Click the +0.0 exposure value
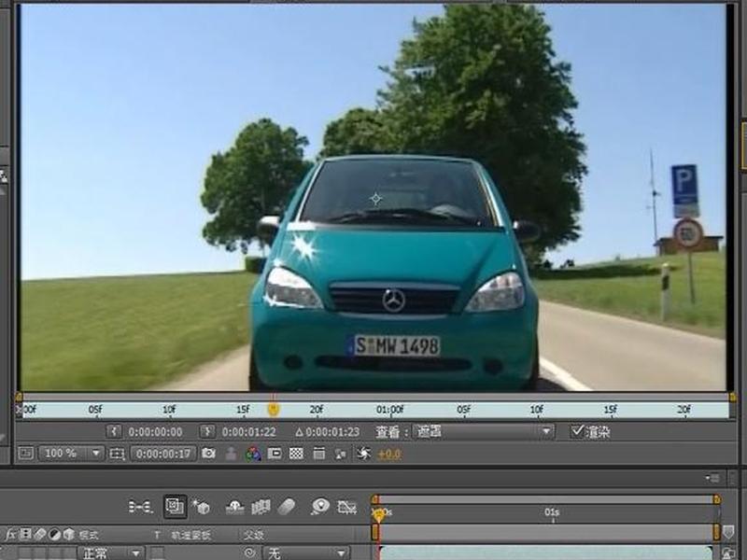747x560 pixels. 389,455
